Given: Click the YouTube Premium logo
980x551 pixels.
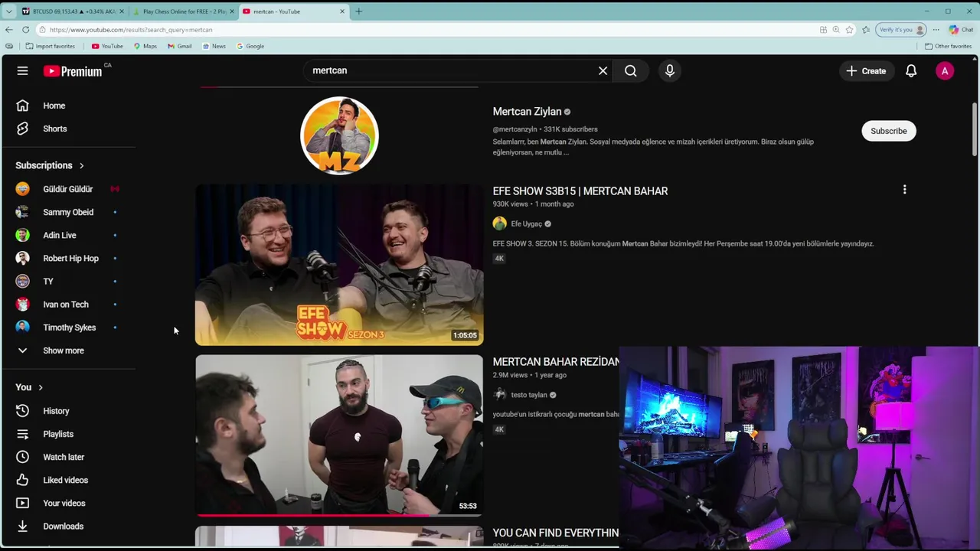Looking at the screenshot, I should tap(73, 71).
